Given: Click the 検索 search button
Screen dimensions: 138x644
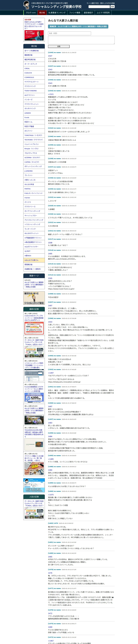Looking at the screenshot, I should click(112, 7).
